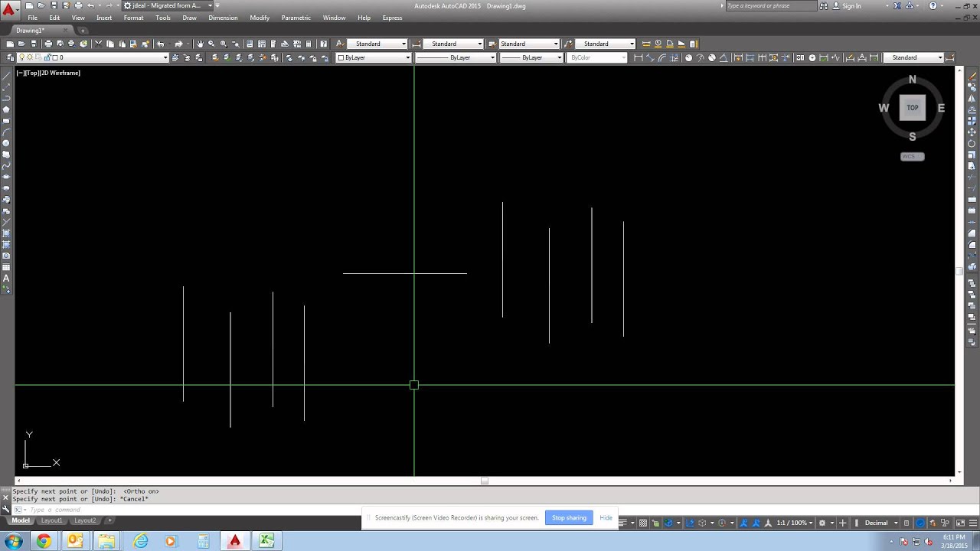
Task: Open the Dimension menu
Action: [223, 18]
